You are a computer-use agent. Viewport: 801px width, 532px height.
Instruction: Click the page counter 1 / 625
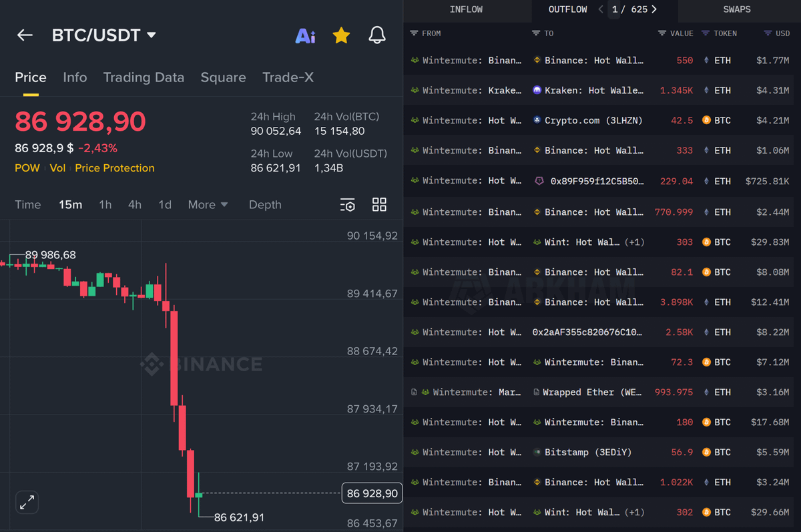tap(629, 9)
